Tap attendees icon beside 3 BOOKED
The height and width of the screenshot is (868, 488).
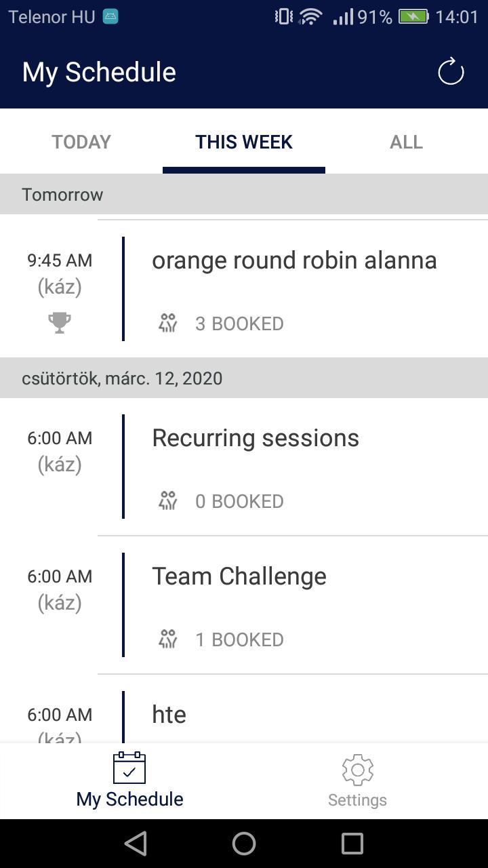coord(167,323)
